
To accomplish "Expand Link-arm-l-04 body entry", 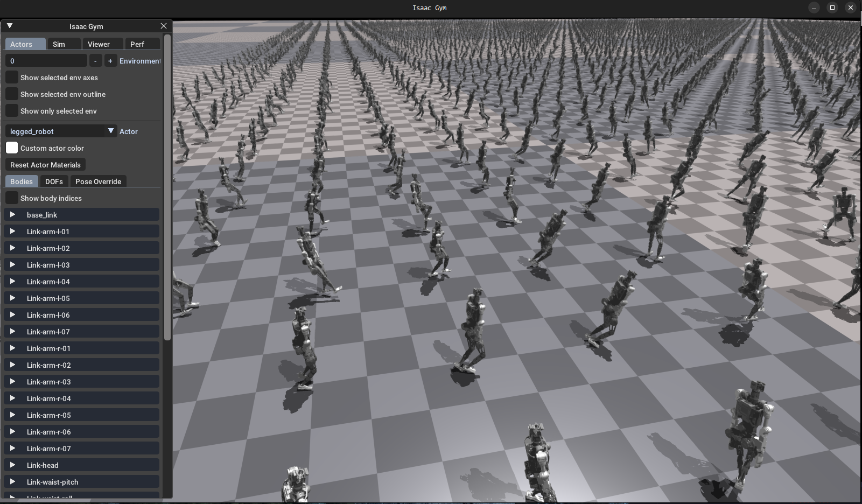I will click(x=82, y=282).
